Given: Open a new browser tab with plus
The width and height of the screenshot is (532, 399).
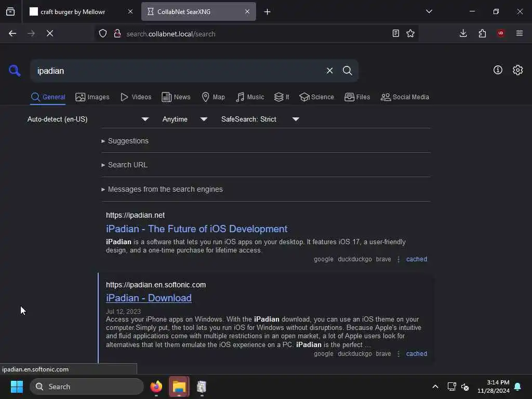Looking at the screenshot, I should coord(268,12).
